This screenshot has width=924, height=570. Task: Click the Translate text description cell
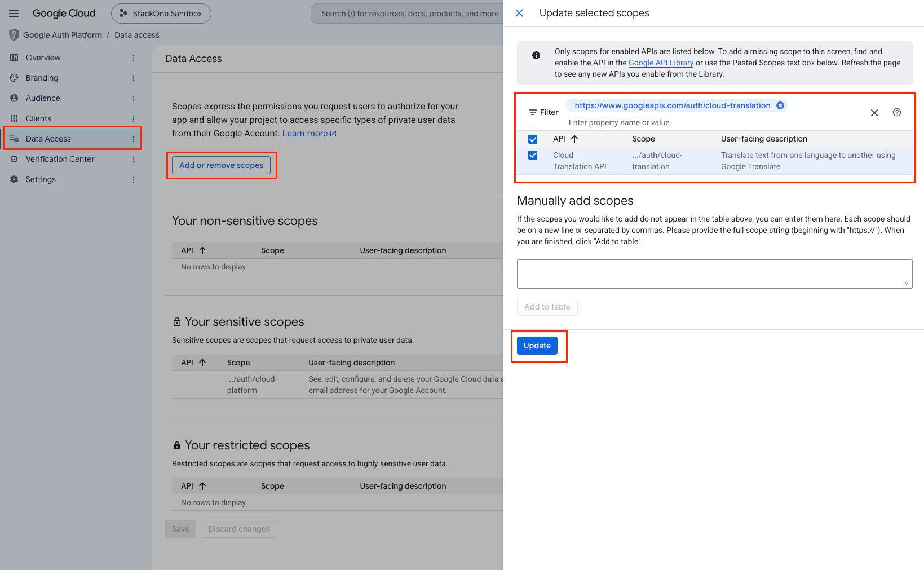pos(808,161)
